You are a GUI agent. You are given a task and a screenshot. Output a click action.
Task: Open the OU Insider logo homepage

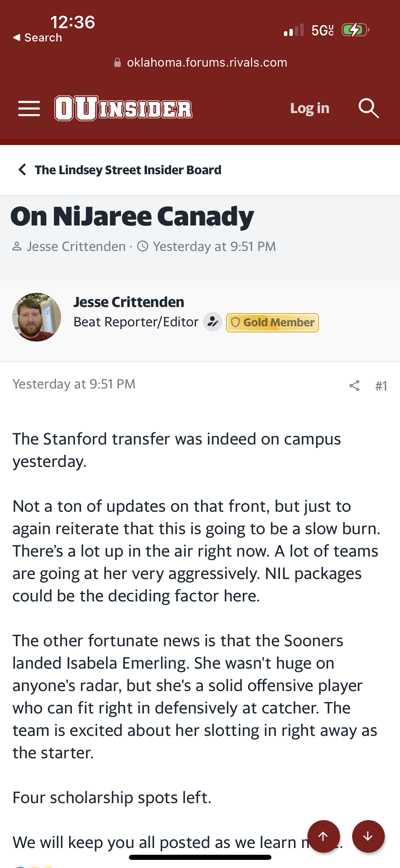pyautogui.click(x=123, y=109)
